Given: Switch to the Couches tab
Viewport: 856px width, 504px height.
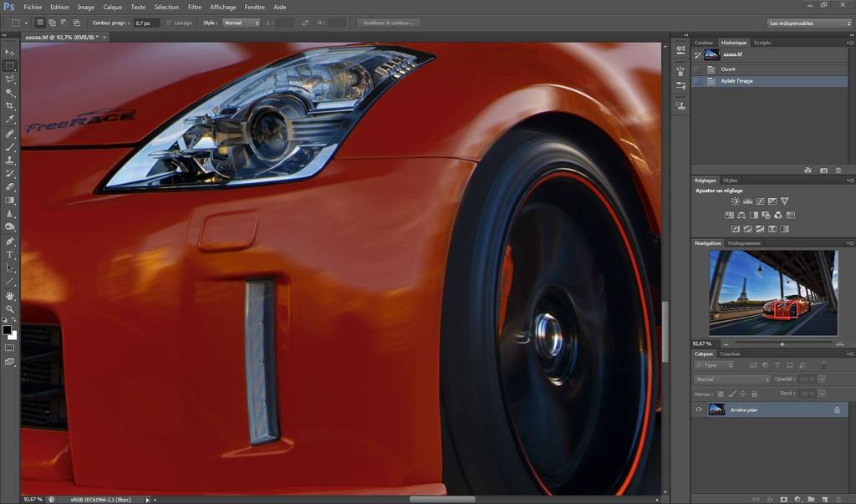Looking at the screenshot, I should click(x=730, y=354).
